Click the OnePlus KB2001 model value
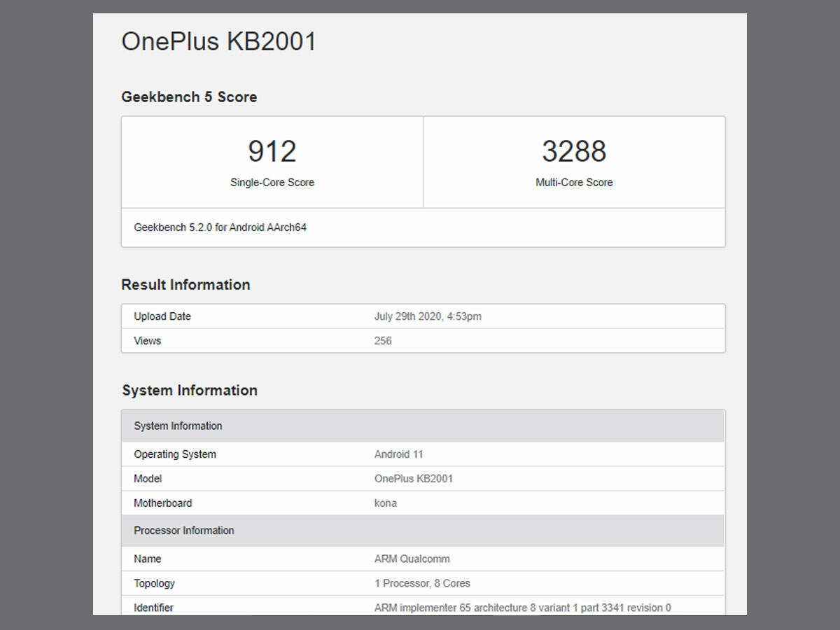 click(x=414, y=479)
